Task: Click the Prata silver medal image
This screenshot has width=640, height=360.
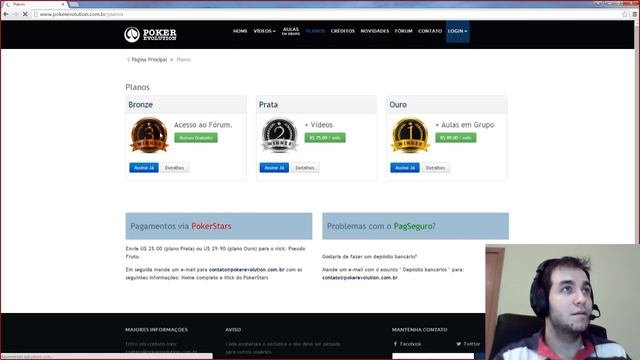Action: [280, 135]
